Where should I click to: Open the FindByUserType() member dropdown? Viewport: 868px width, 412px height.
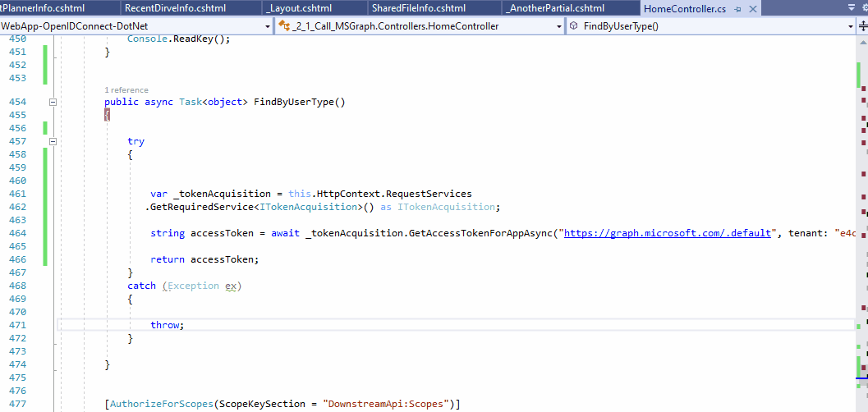point(851,26)
